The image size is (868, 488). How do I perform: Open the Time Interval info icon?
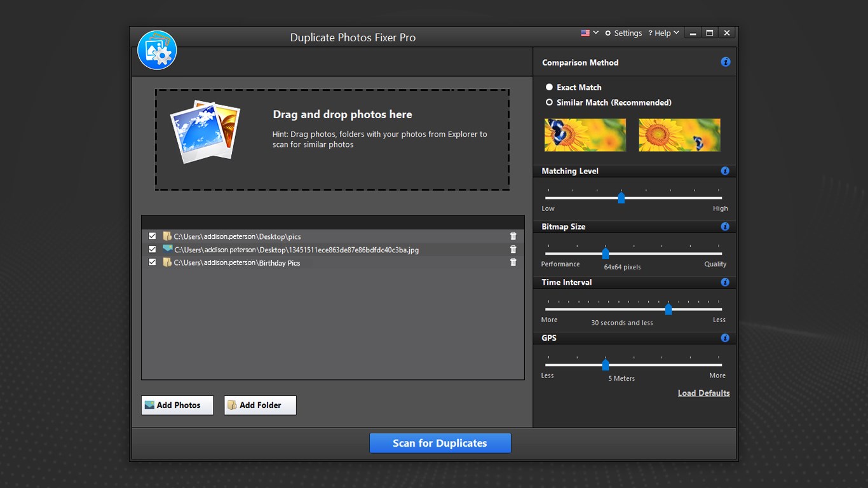pyautogui.click(x=725, y=282)
